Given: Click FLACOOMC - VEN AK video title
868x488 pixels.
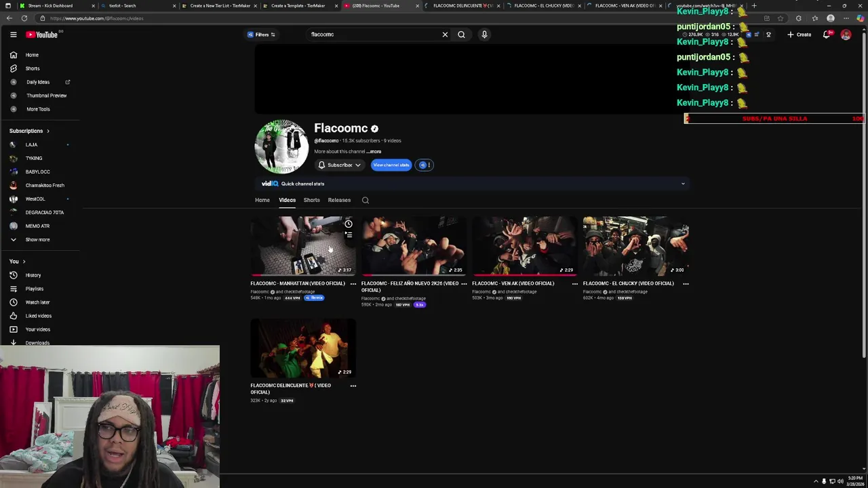Looking at the screenshot, I should tap(513, 283).
